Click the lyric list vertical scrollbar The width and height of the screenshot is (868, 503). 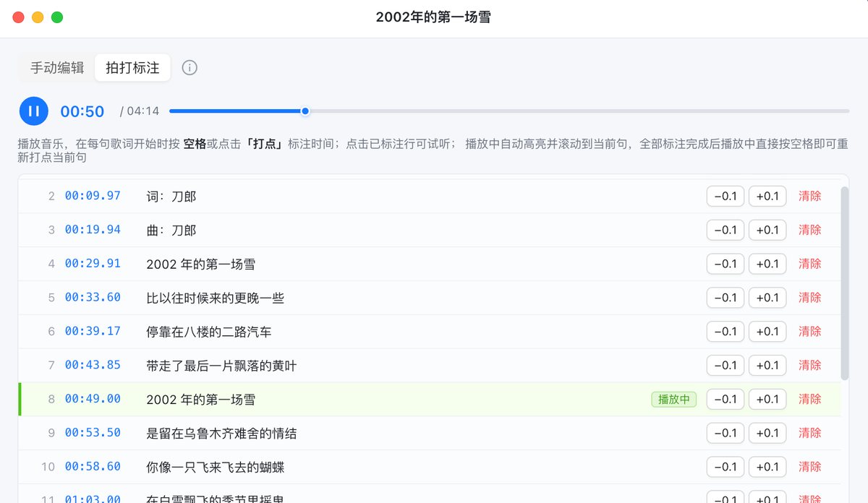(844, 283)
